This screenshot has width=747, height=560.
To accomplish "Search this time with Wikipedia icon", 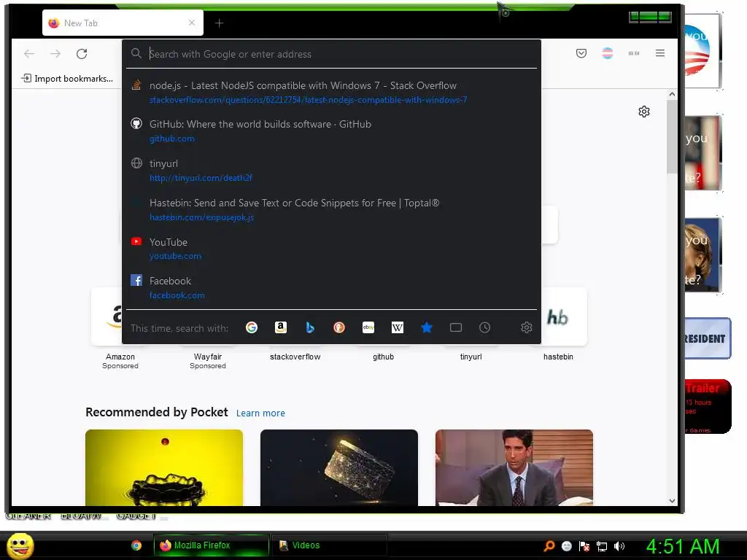I will (x=398, y=327).
